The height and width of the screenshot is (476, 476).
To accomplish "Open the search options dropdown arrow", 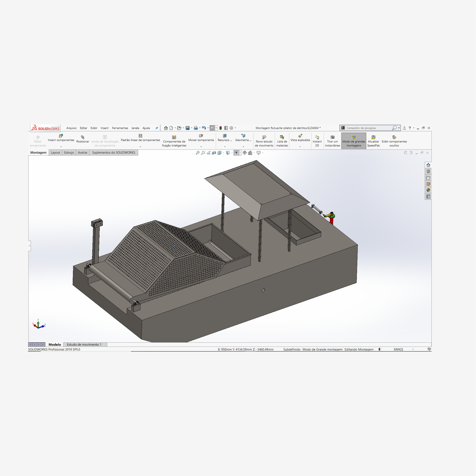I will tap(399, 128).
